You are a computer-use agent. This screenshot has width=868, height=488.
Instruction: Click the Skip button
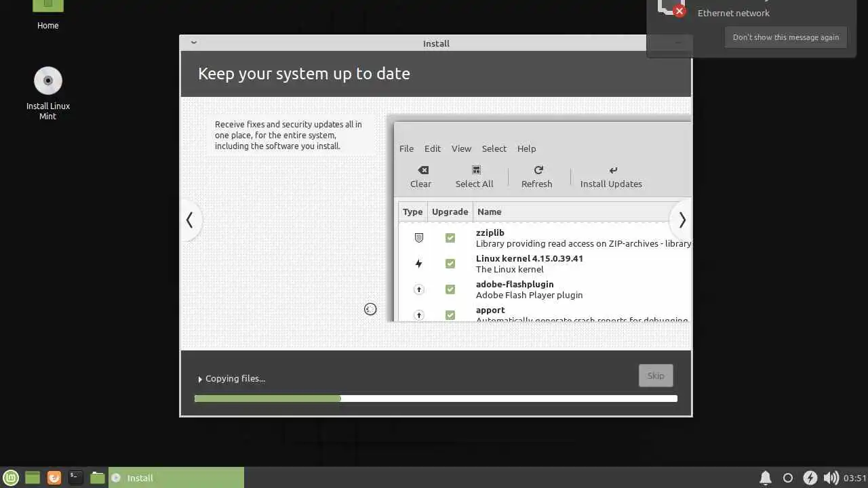656,375
